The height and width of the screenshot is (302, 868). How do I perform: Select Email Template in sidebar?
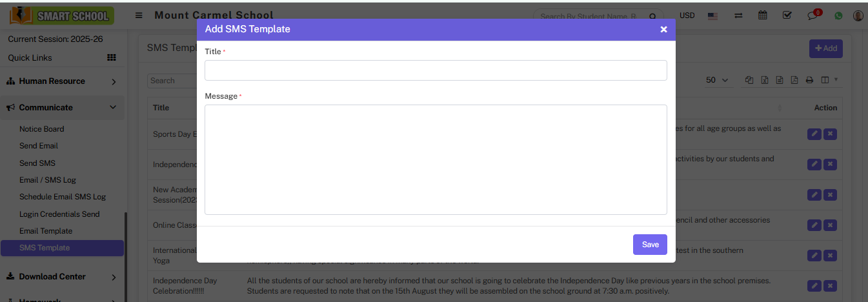(46, 231)
